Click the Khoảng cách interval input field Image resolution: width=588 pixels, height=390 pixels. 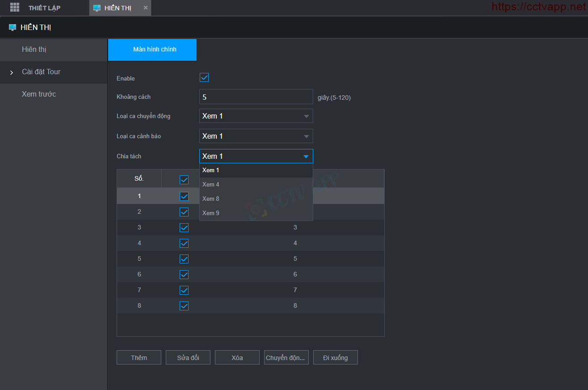[x=256, y=97]
